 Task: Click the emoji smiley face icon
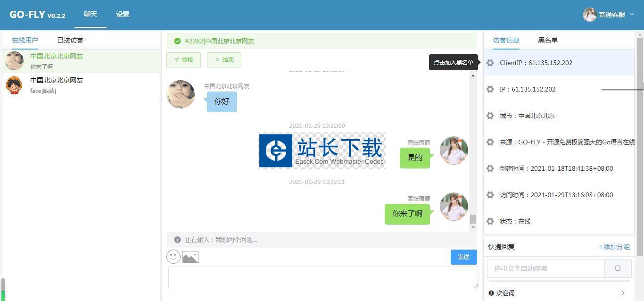click(x=173, y=257)
